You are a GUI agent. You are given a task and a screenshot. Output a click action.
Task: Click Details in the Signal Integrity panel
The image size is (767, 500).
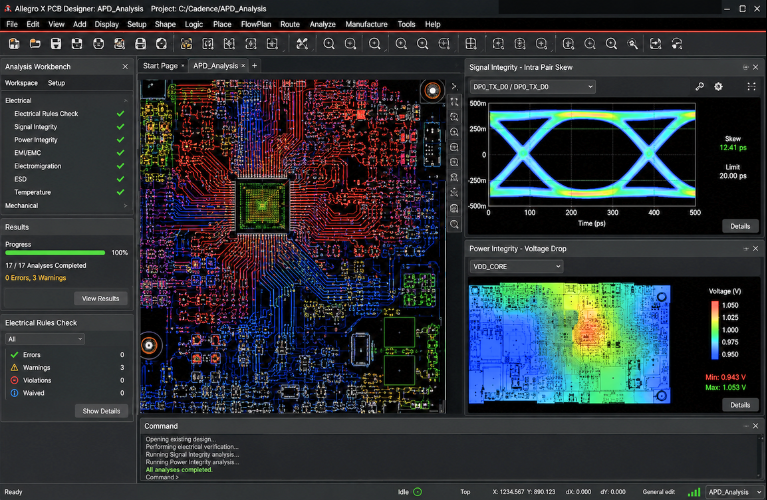(x=740, y=226)
